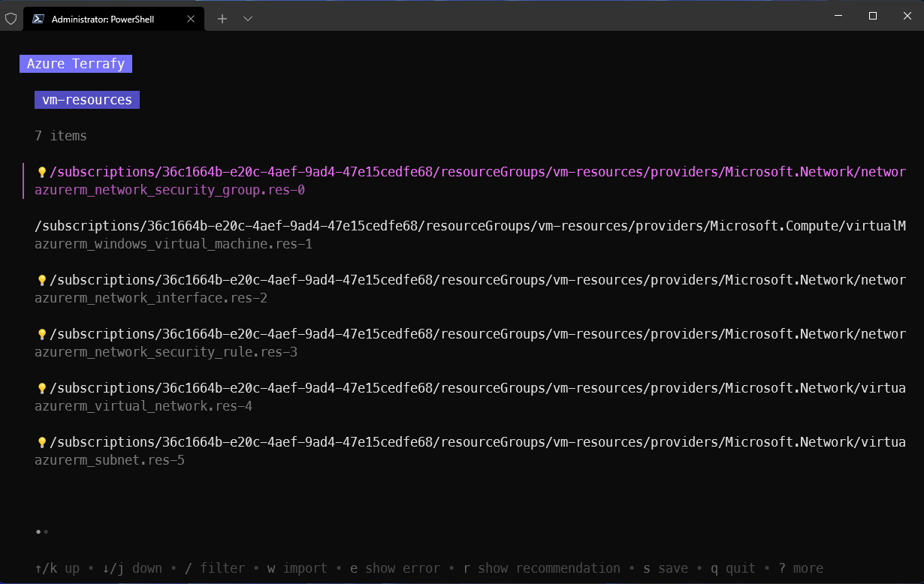Click the 'w import' help hint
924x584 pixels.
tap(297, 568)
